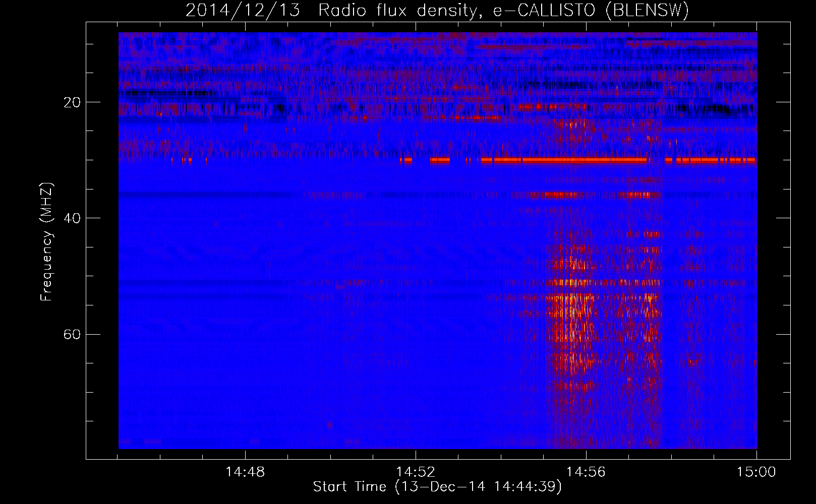
Task: Click the plot title '2014/12/13 Radio flux density'
Action: click(x=437, y=11)
